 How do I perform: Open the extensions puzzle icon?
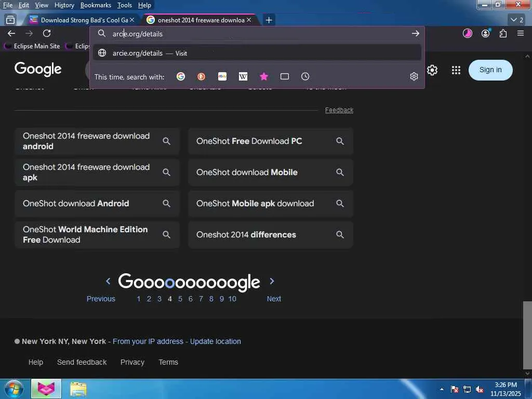[x=503, y=33]
